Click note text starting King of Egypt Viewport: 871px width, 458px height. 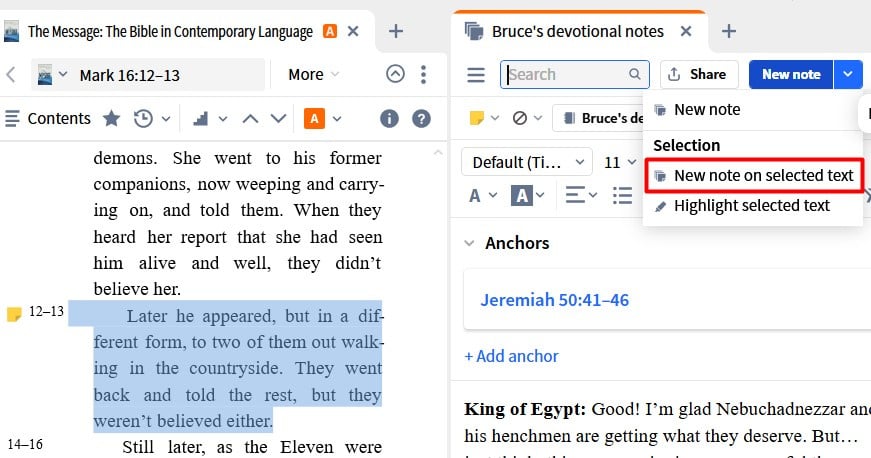[667, 423]
